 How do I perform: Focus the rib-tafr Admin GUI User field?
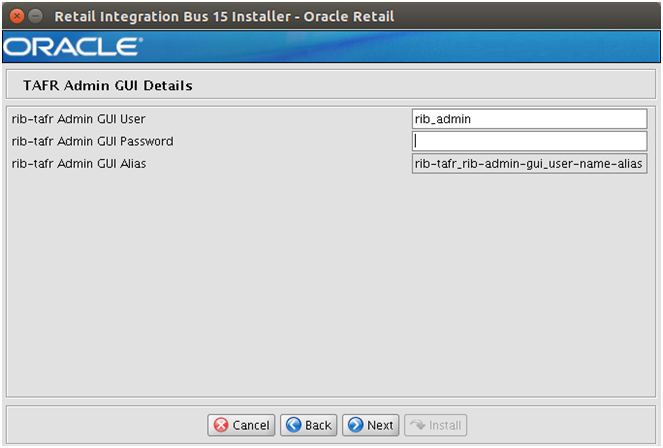(529, 119)
